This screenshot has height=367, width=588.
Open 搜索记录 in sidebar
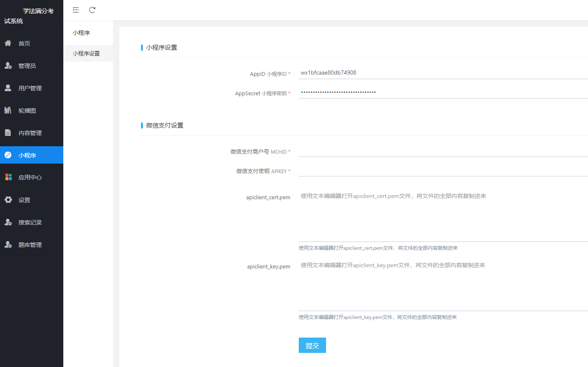pos(31,222)
